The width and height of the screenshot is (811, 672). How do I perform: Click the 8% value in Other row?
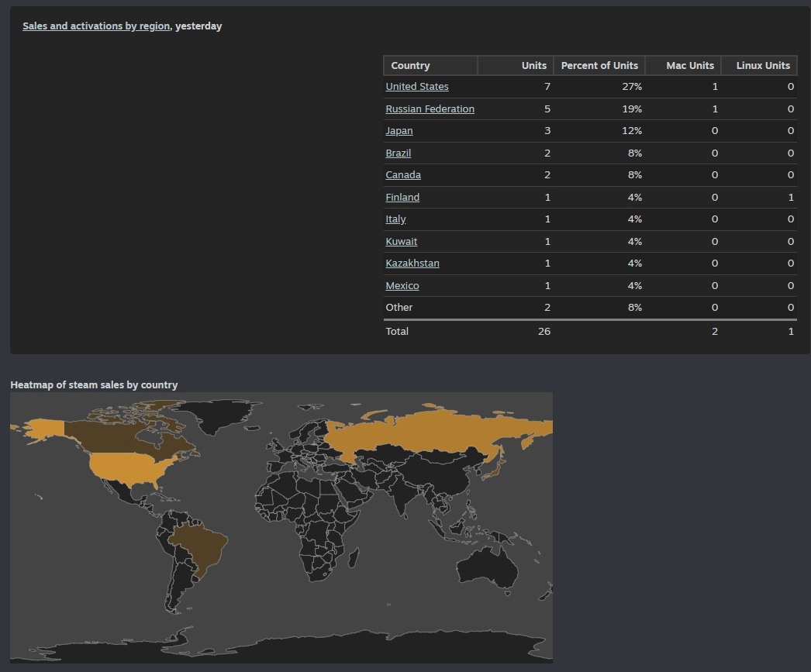(x=635, y=307)
